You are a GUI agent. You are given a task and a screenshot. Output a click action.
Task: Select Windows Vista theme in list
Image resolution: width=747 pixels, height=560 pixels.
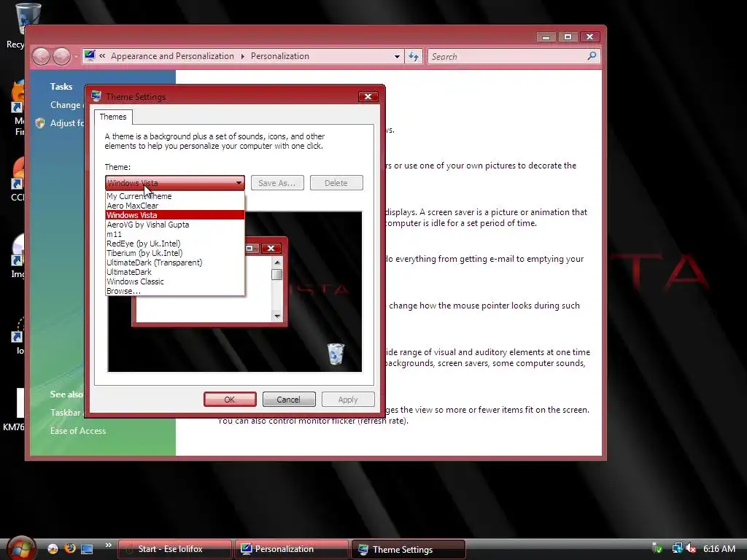coord(175,215)
